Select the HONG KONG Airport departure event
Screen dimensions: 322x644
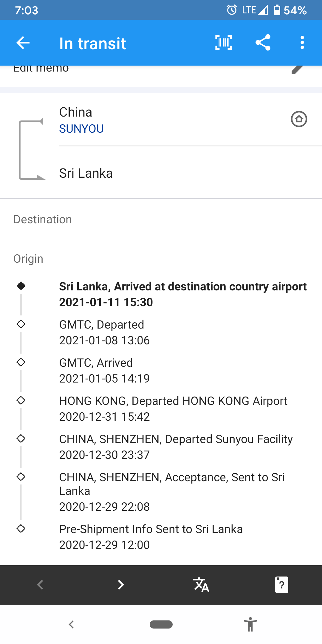tap(173, 409)
